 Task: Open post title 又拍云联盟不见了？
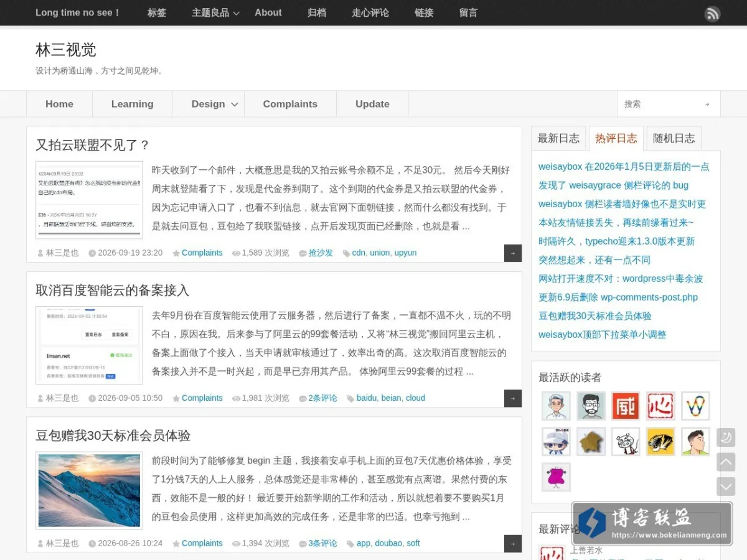point(93,145)
